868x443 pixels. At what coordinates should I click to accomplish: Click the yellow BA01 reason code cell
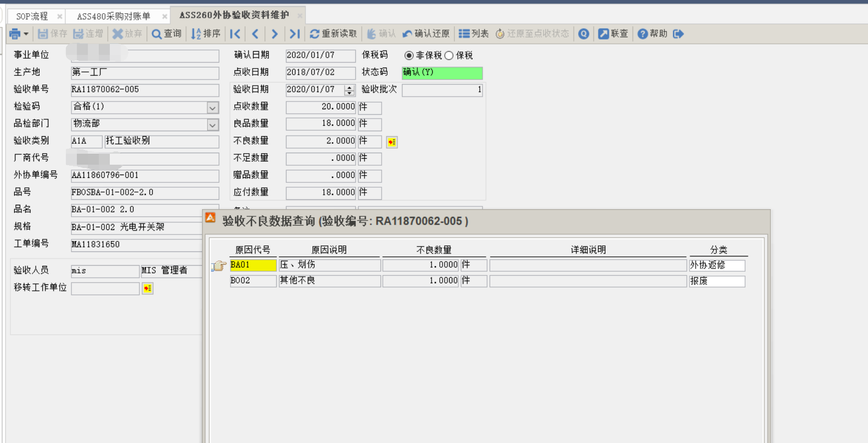pyautogui.click(x=253, y=265)
